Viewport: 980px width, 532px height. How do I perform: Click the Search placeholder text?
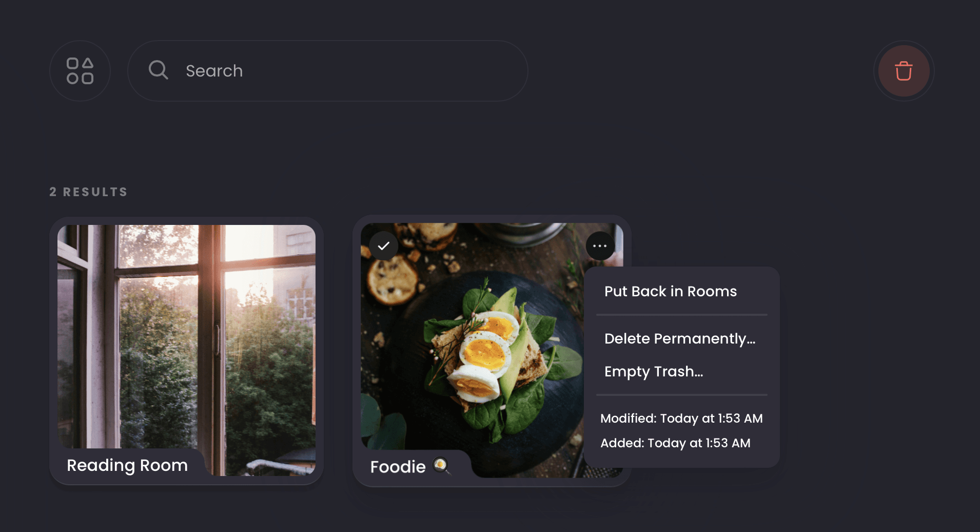tap(214, 71)
